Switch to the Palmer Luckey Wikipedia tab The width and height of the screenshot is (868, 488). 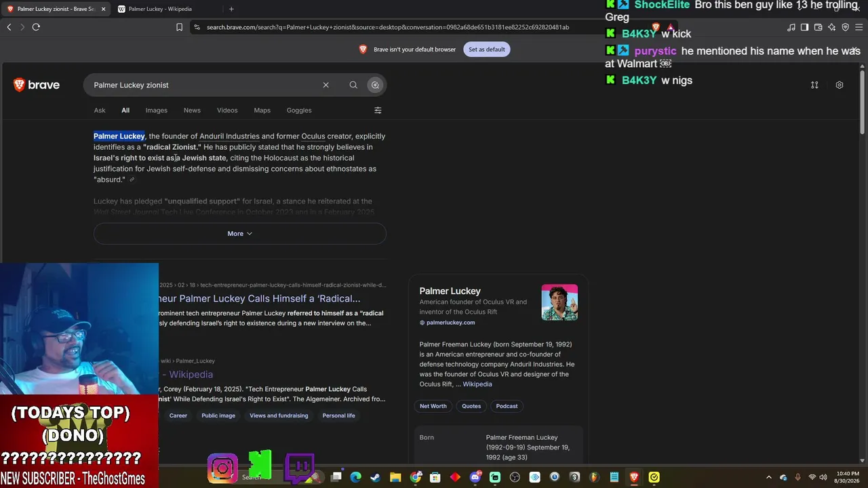[160, 9]
